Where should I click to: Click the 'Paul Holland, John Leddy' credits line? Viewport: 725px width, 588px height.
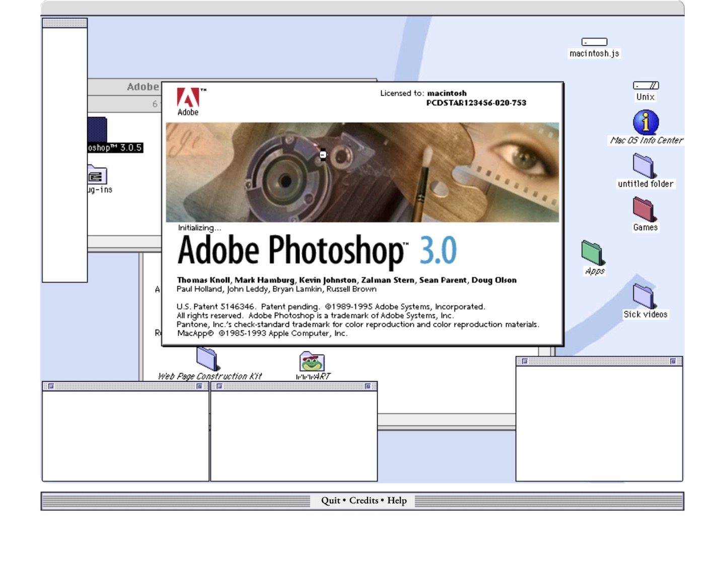(276, 289)
